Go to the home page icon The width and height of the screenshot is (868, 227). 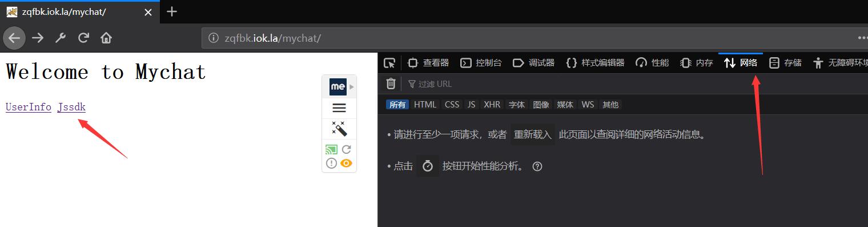click(106, 38)
